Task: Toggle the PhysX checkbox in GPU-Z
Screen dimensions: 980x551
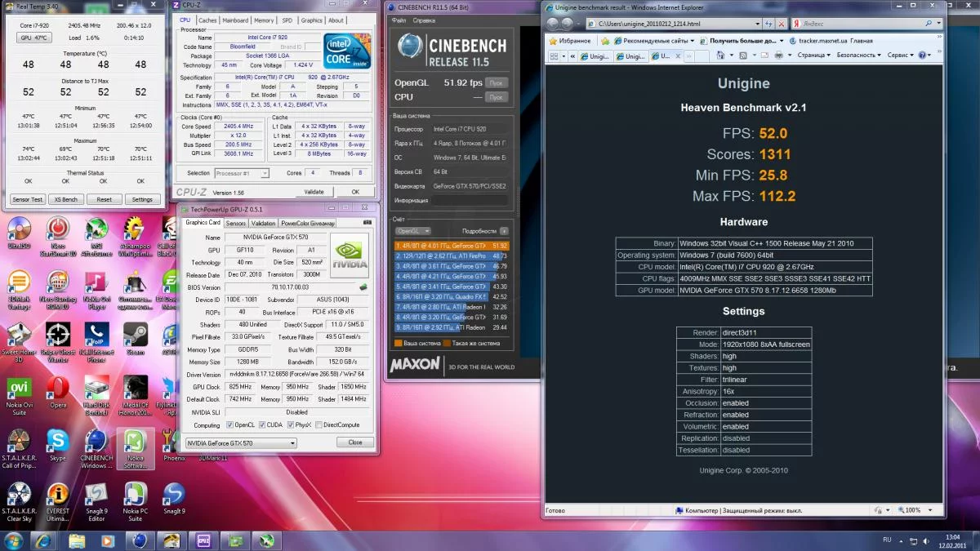Action: click(x=289, y=425)
